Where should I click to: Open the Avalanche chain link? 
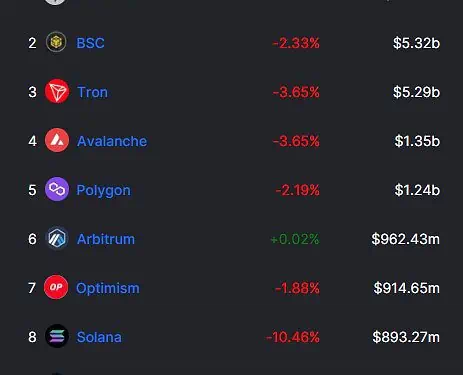click(112, 141)
